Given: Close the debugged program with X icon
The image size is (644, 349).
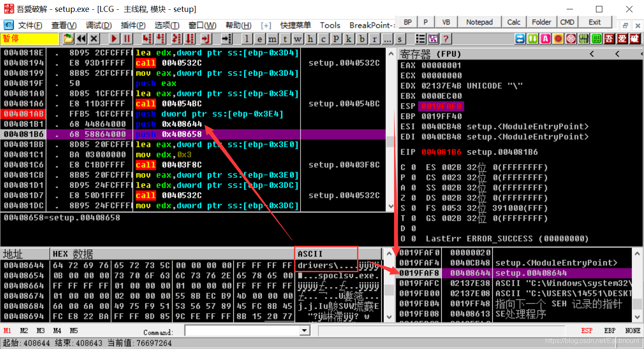Looking at the screenshot, I should point(94,39).
